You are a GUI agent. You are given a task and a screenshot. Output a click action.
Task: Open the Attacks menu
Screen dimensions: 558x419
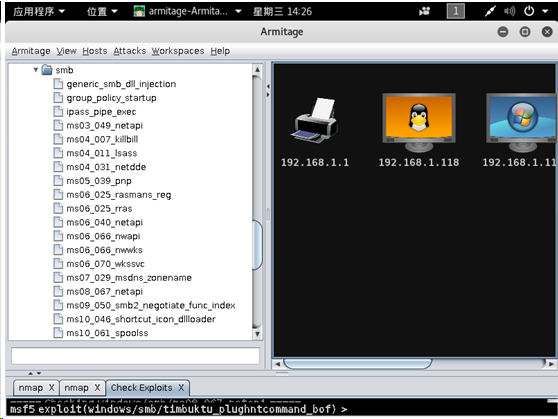[x=130, y=51]
